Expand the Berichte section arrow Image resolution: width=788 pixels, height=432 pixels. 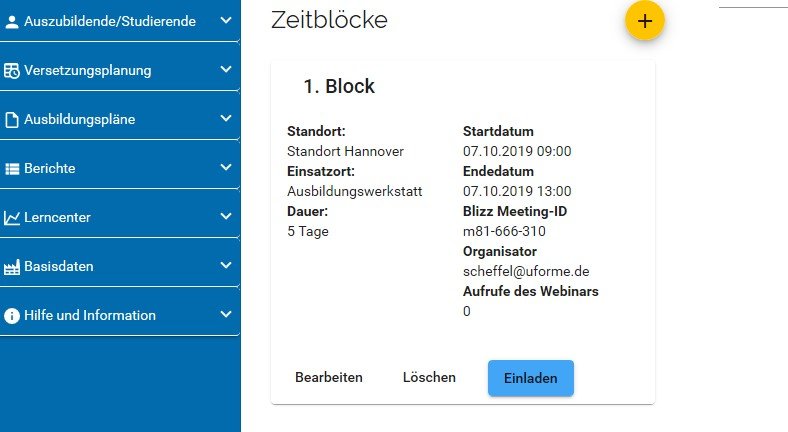coord(226,167)
